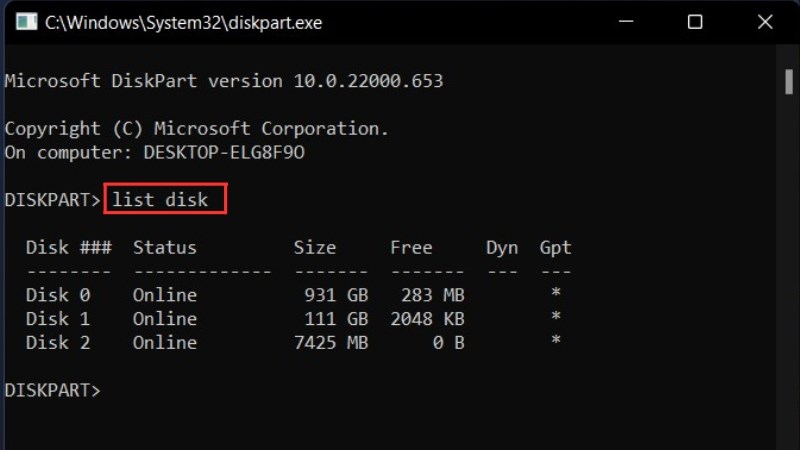
Task: Click the Size column header
Action: (315, 247)
